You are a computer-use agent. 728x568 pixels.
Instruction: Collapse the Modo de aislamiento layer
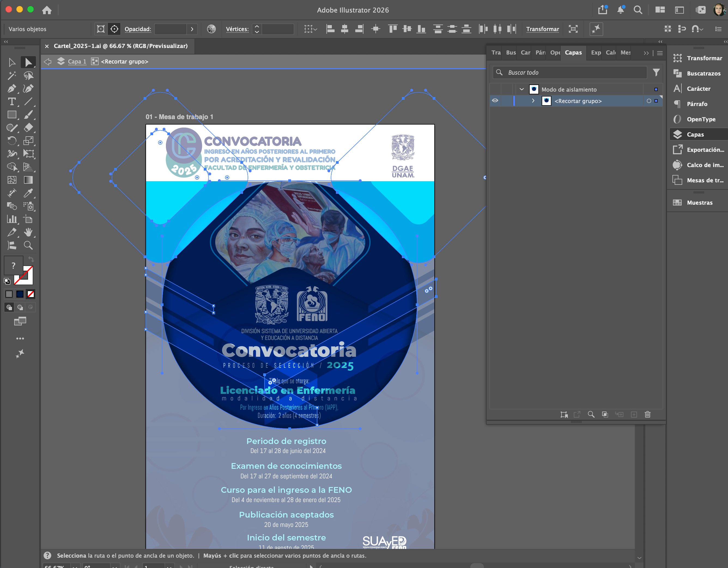click(522, 89)
